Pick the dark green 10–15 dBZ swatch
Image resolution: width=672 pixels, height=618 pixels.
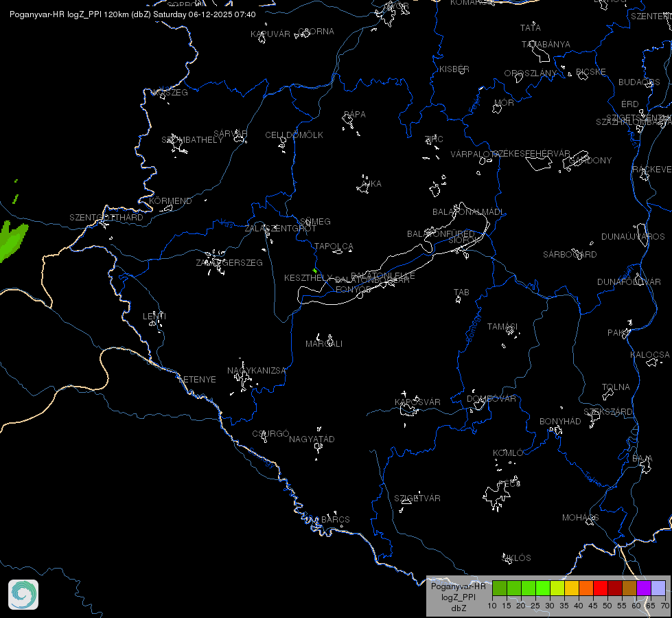coord(500,588)
